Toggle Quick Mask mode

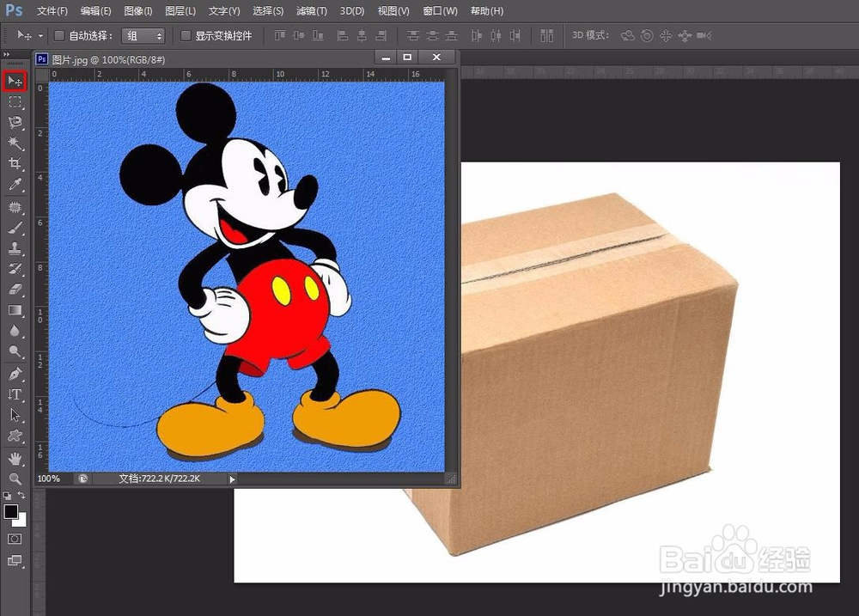(15, 539)
